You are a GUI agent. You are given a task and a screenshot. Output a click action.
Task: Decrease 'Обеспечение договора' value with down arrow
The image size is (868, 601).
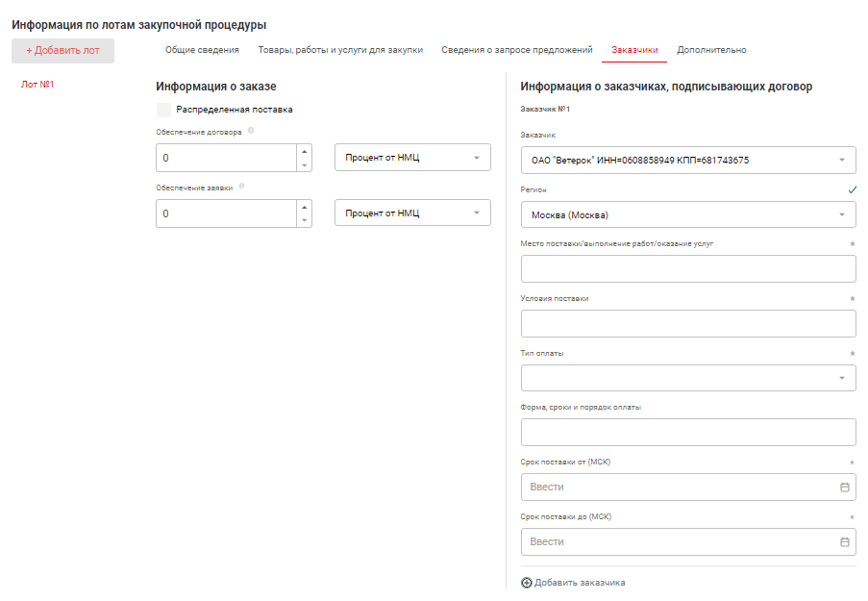click(305, 164)
